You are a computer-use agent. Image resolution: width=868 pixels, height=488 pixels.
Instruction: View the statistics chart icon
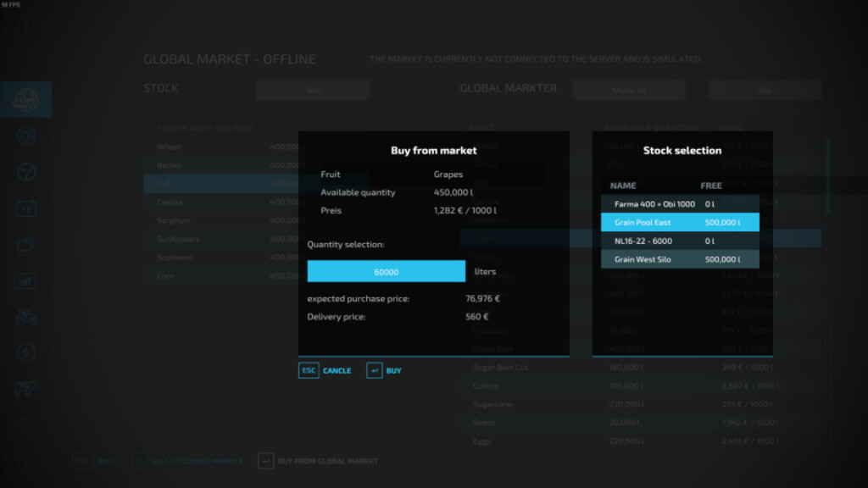tap(25, 280)
